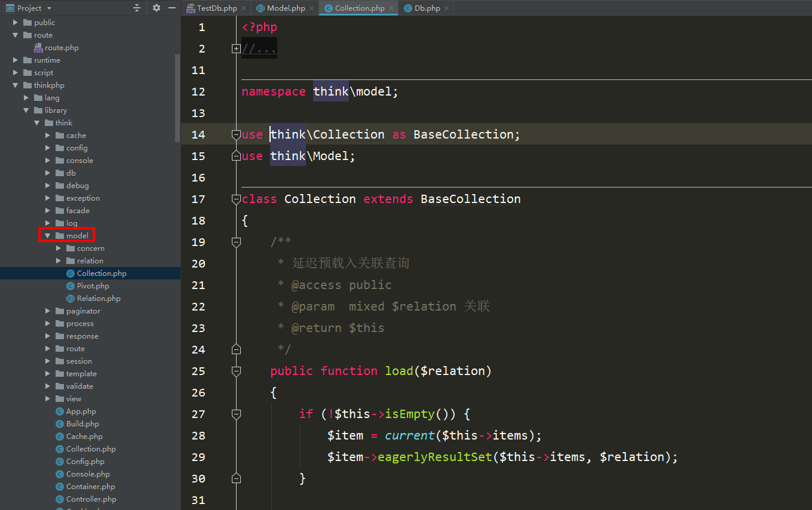Expand the concern folder

[59, 248]
